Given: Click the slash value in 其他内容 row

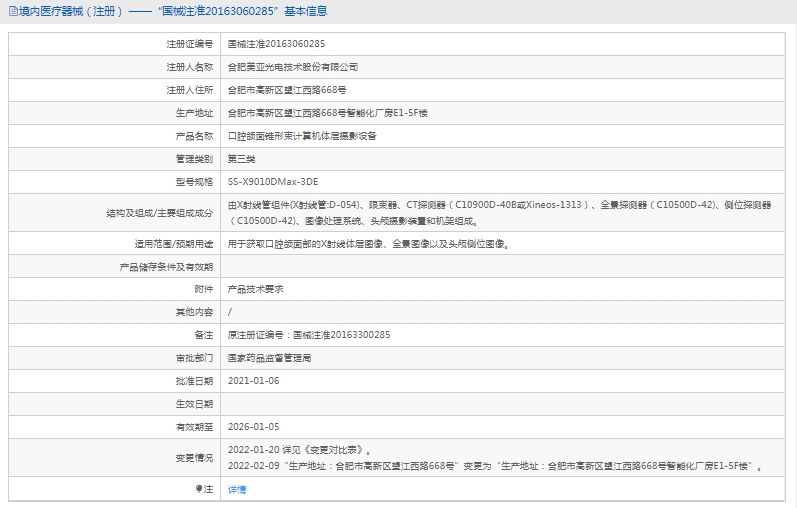Looking at the screenshot, I should [230, 312].
